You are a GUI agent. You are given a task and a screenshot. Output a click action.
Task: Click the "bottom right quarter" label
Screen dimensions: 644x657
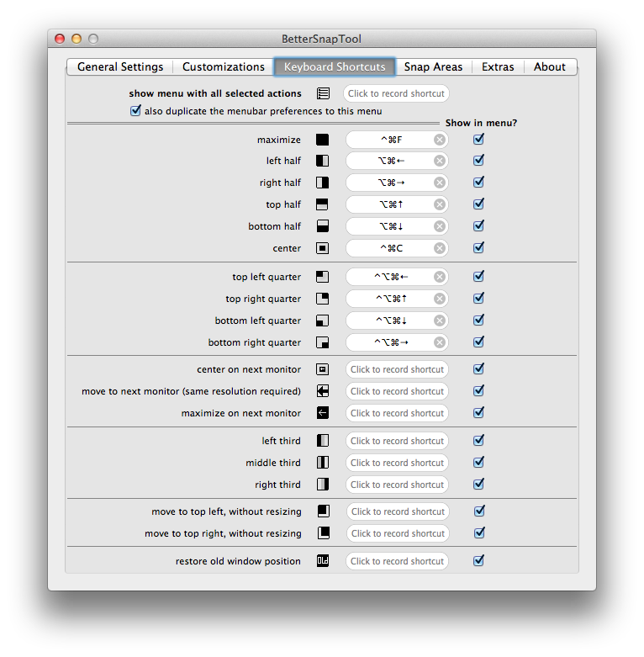[x=255, y=342]
